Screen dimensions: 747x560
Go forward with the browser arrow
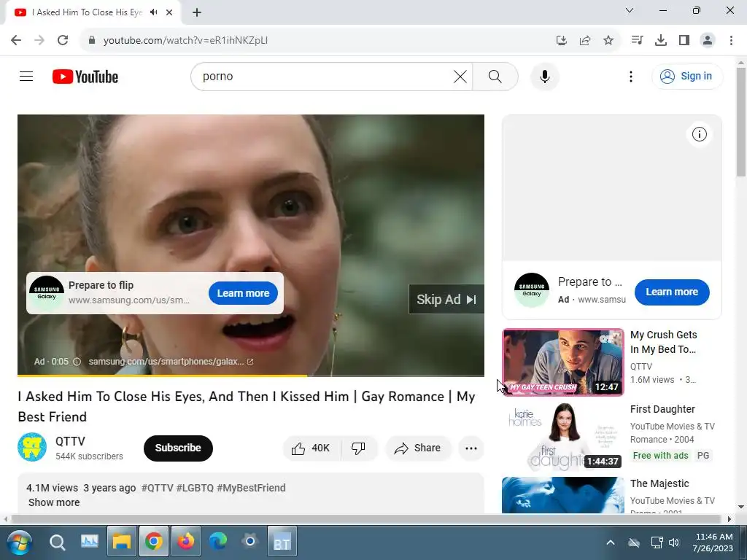pyautogui.click(x=39, y=40)
